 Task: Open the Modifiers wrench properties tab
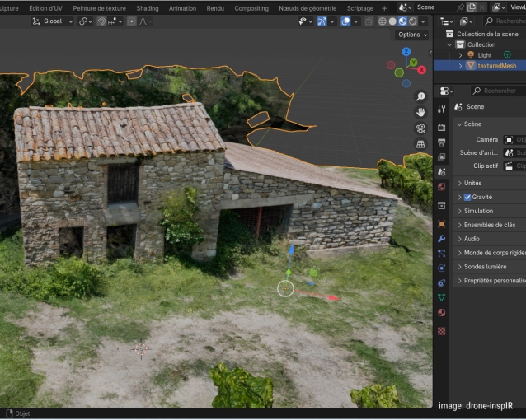coord(441,238)
